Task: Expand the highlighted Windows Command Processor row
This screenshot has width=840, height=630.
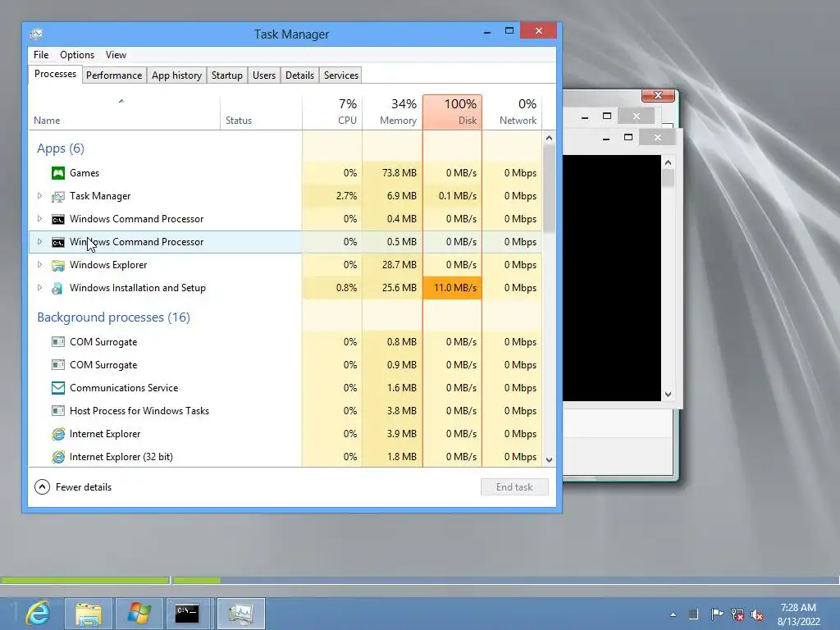Action: (39, 242)
